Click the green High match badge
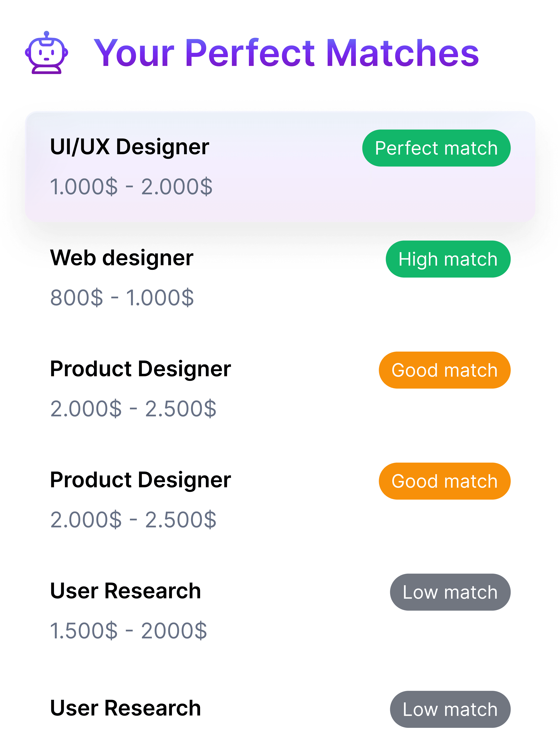The image size is (560, 734). [x=448, y=259]
